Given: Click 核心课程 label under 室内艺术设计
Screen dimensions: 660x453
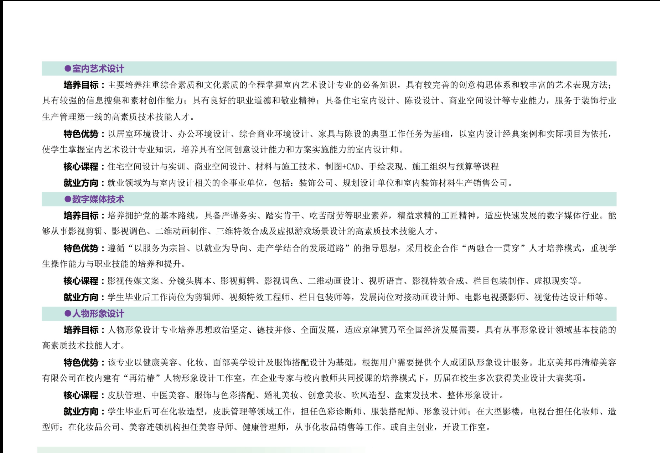Looking at the screenshot, I should click(x=83, y=166).
